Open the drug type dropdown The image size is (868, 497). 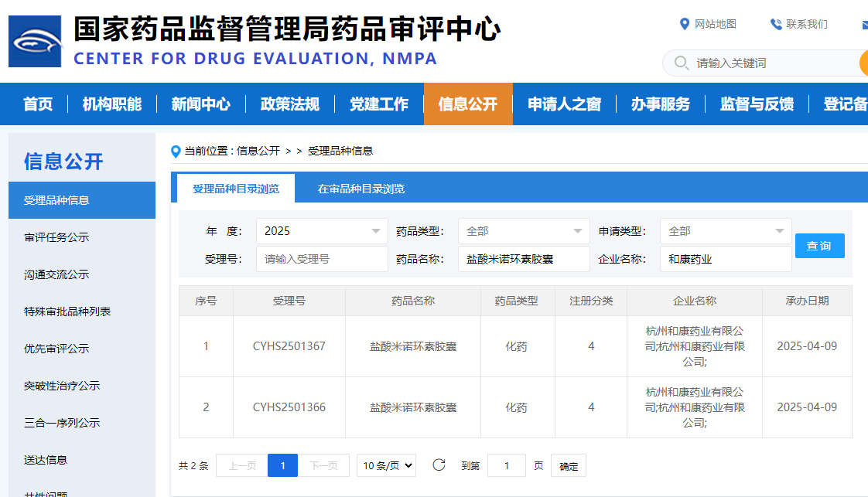[x=524, y=231]
